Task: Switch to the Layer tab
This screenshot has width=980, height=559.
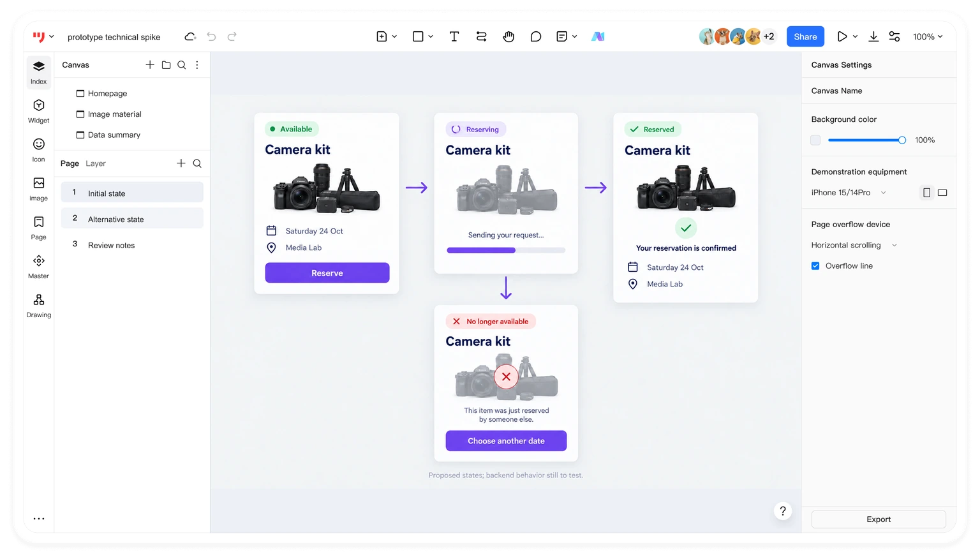Action: (96, 163)
